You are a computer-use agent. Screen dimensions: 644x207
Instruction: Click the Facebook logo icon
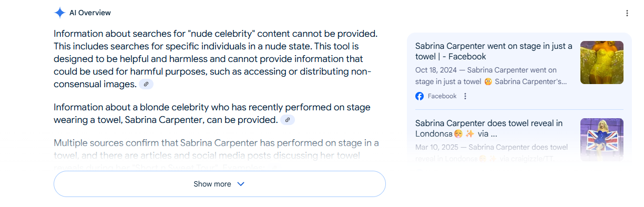[420, 96]
